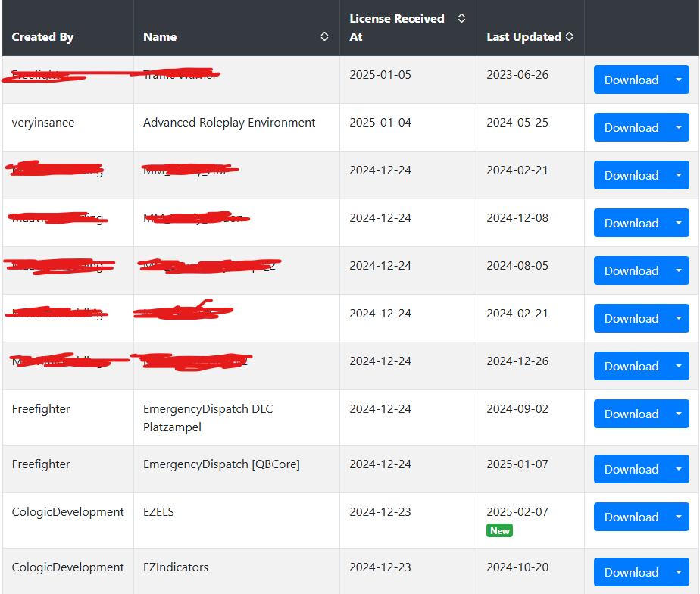Screen dimensions: 700x594
Task: Click the EmergencyDispatch [QBCore] name
Action: 221,464
